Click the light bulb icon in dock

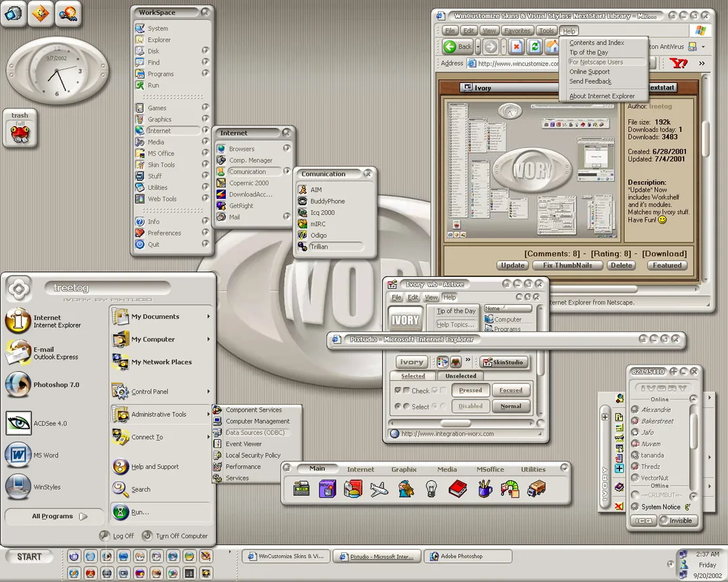click(x=431, y=489)
